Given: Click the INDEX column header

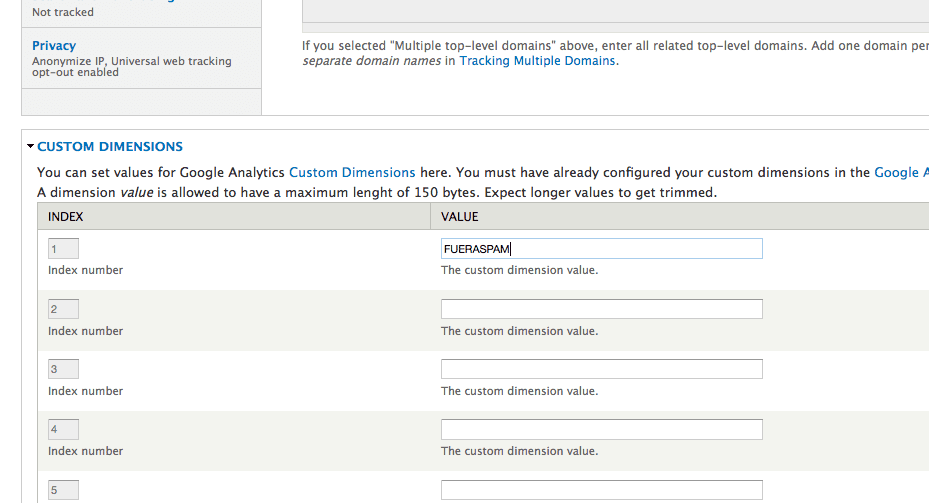Looking at the screenshot, I should [x=234, y=216].
